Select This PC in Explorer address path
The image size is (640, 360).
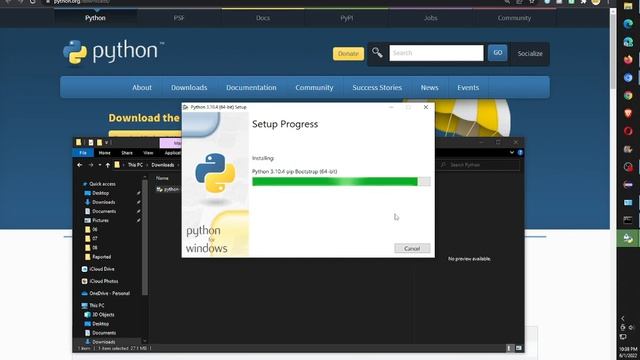tap(135, 165)
